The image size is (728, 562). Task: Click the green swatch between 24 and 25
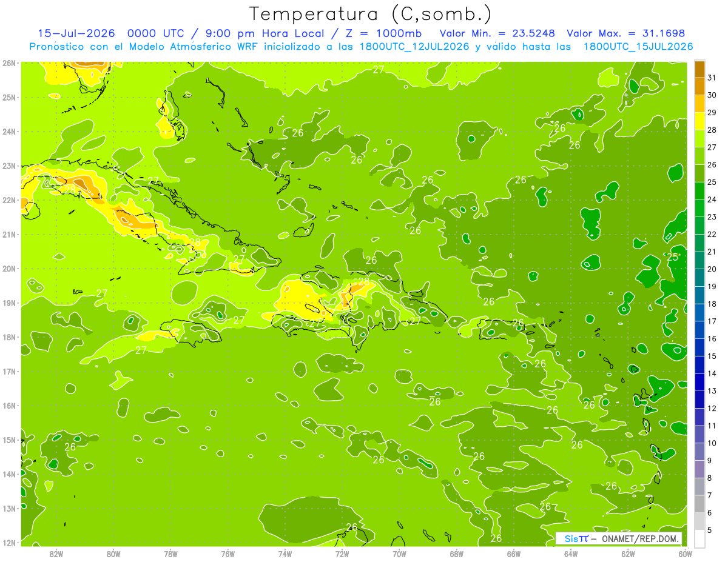[699, 190]
